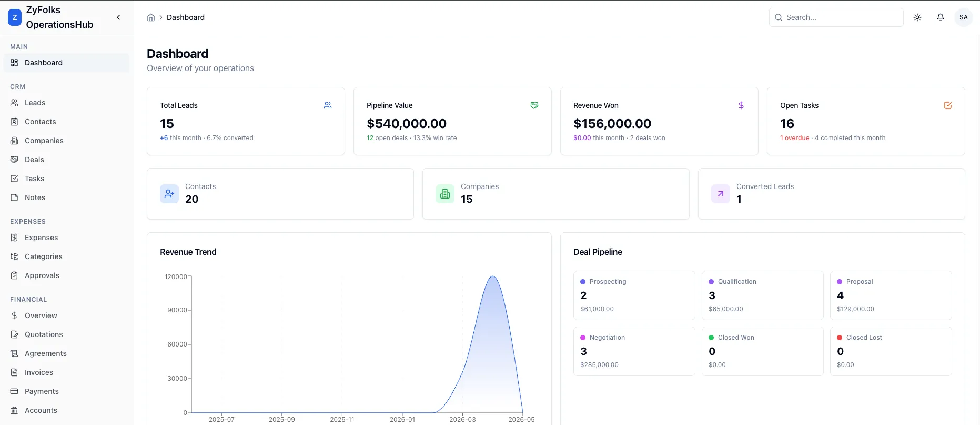The height and width of the screenshot is (425, 980).
Task: Open Companies in the sidebar
Action: point(67,141)
